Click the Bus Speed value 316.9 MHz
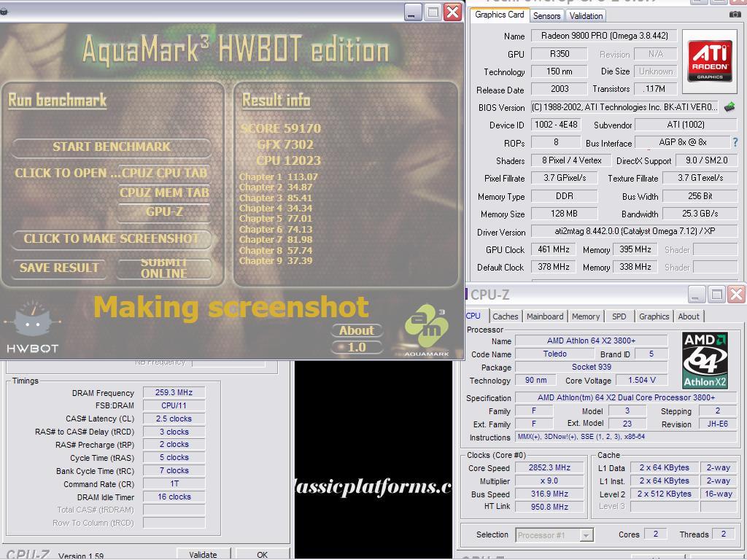 point(549,494)
